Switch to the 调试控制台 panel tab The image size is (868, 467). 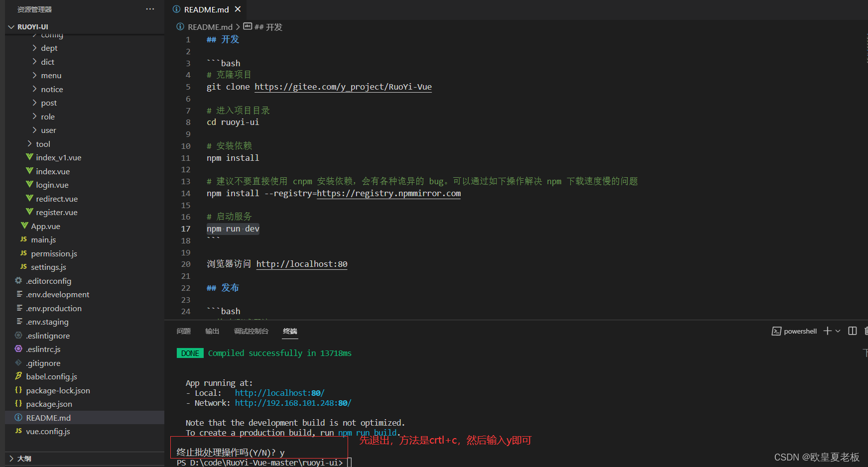tap(251, 331)
